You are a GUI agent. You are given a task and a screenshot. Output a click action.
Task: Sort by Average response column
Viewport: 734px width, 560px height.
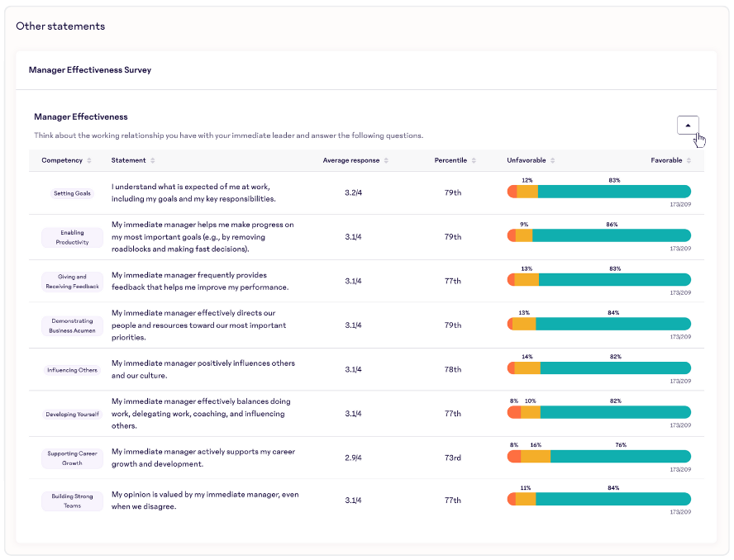click(386, 160)
